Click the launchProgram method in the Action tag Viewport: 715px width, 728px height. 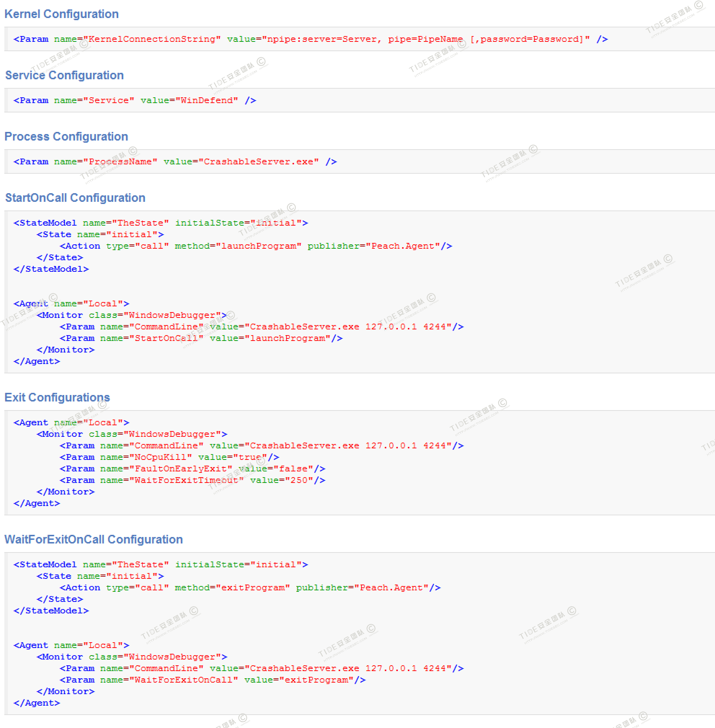coord(258,246)
